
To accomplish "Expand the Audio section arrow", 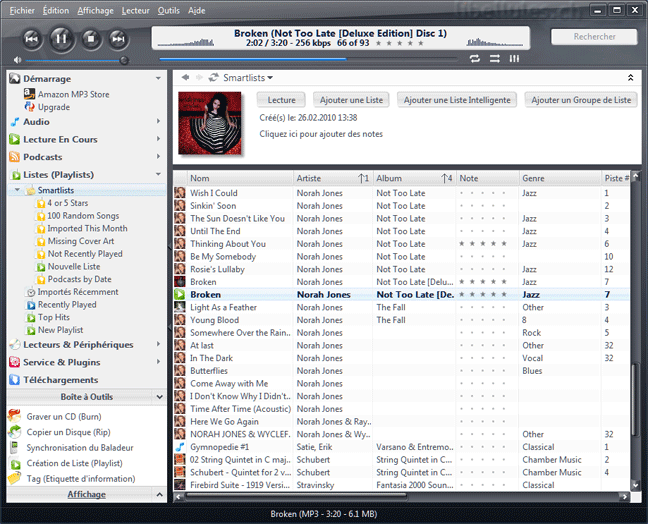I will click(158, 121).
